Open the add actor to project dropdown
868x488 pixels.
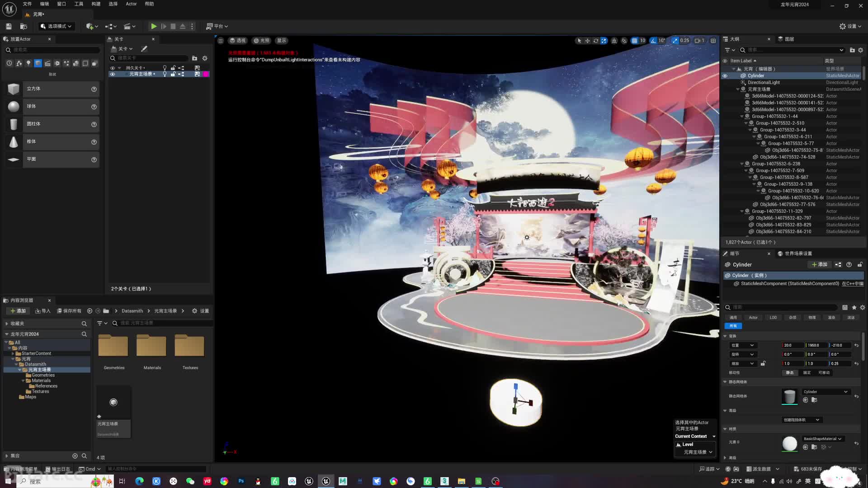(92, 27)
